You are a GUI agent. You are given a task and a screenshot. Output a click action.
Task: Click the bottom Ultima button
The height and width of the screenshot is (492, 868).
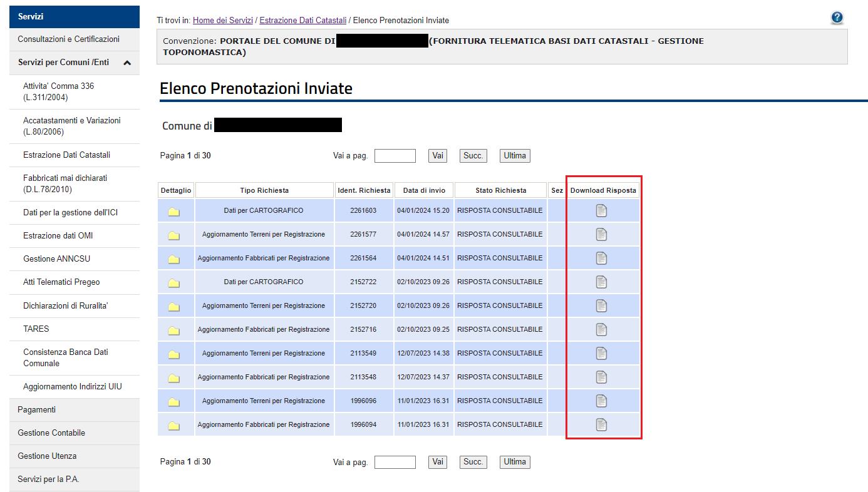coord(514,462)
